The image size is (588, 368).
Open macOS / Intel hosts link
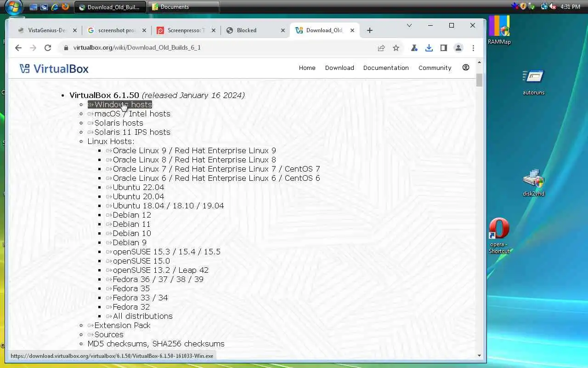[129, 114]
